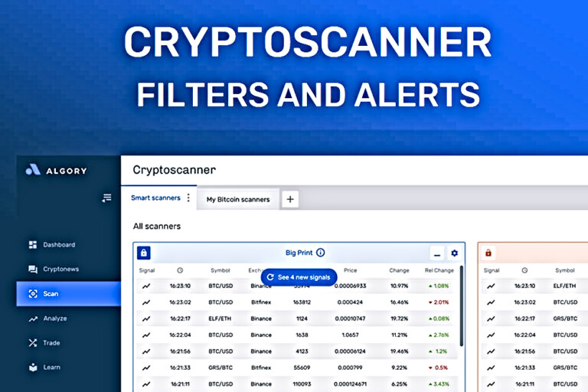Open chart icon for 16:23:10 second scanner row
The image size is (588, 392).
pyautogui.click(x=491, y=286)
